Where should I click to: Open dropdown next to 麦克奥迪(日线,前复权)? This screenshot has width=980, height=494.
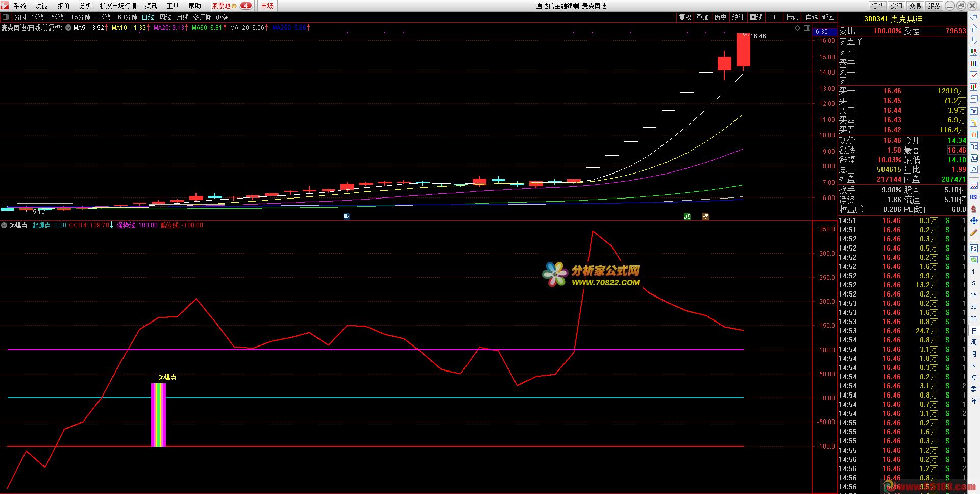68,28
